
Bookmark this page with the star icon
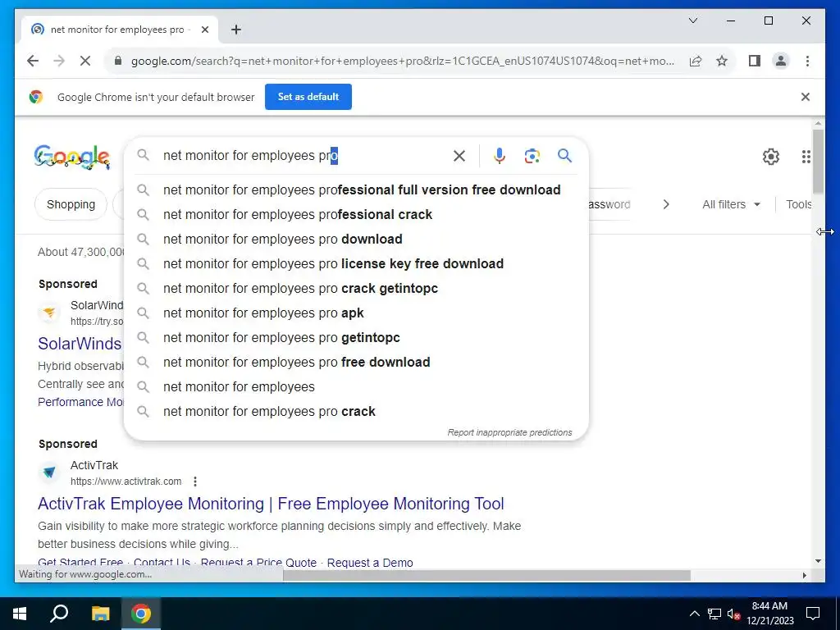pos(722,61)
